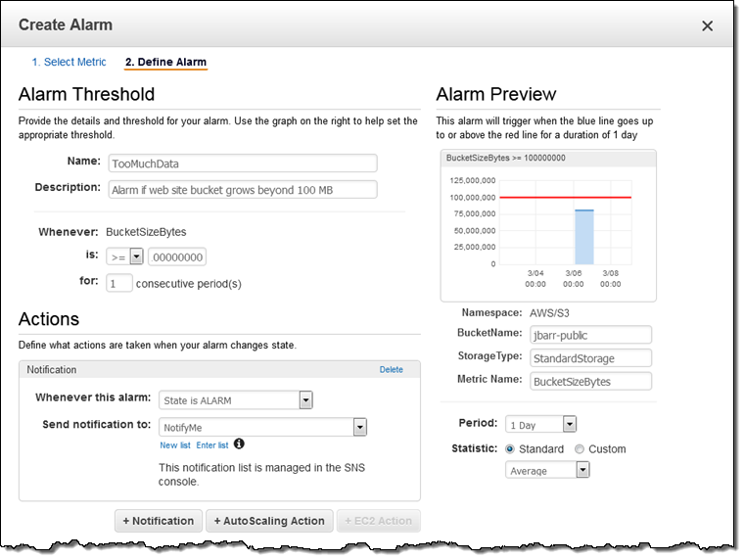The height and width of the screenshot is (560, 744).
Task: Click the Enter list link
Action: (211, 445)
